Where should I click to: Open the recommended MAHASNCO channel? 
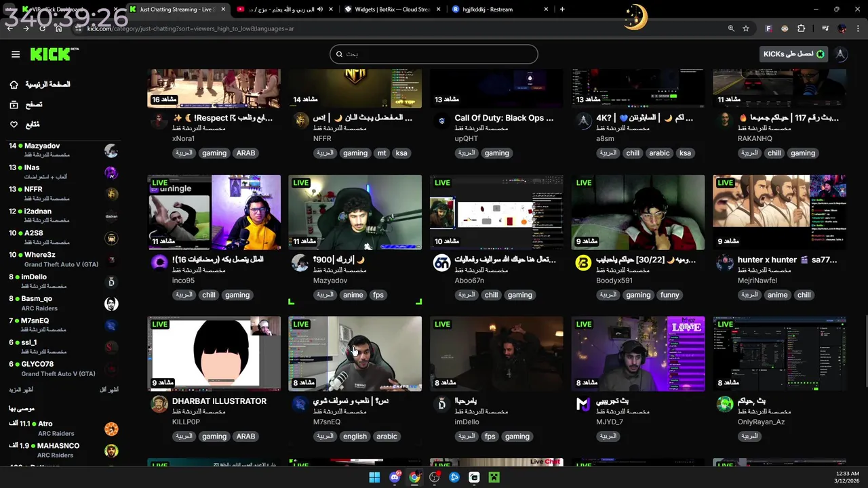(x=62, y=450)
